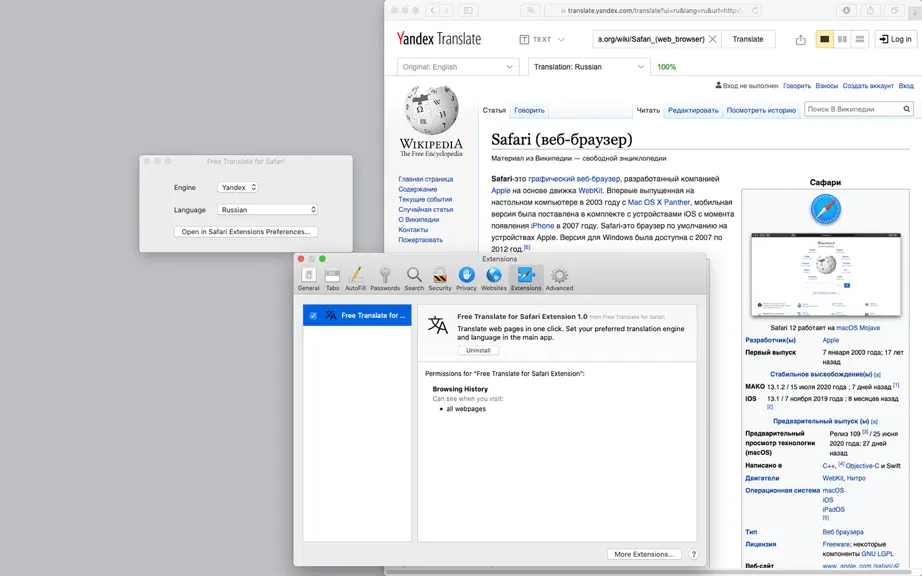Click Open in Safari Extensions Preferences button
The width and height of the screenshot is (922, 576).
click(246, 232)
